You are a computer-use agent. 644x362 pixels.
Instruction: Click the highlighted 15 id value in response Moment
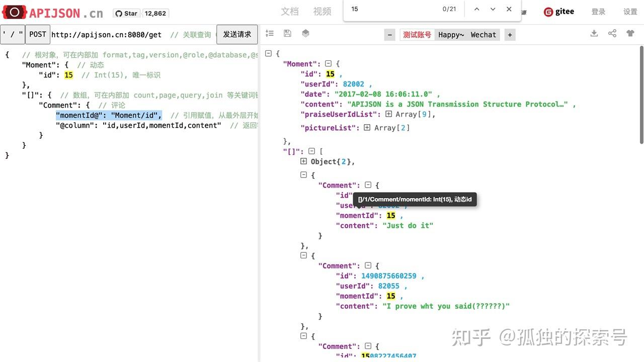[330, 74]
